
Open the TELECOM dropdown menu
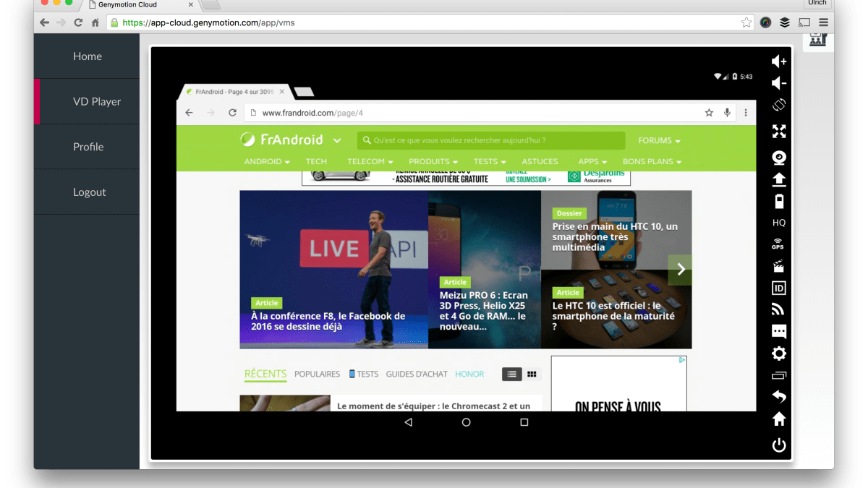[370, 161]
